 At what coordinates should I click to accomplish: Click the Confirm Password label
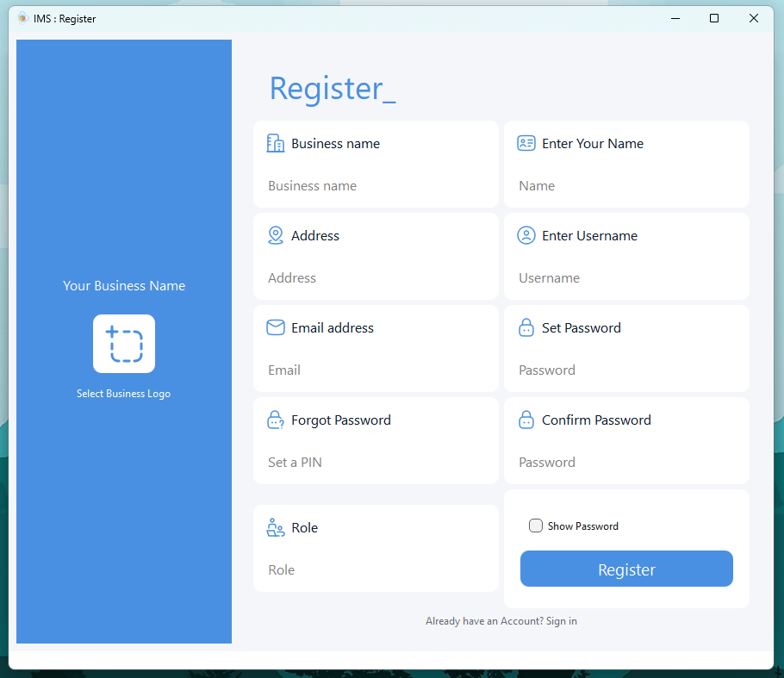[596, 420]
